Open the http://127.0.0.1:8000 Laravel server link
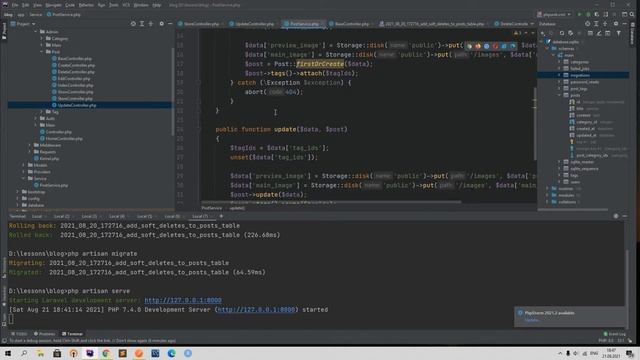This screenshot has height=360, width=640. point(183,300)
